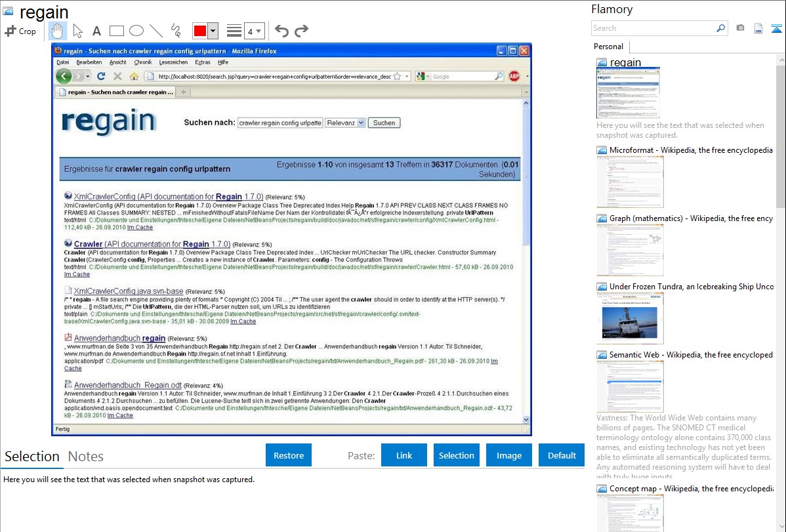Undo the last annotation
The width and height of the screenshot is (786, 532).
click(x=281, y=31)
